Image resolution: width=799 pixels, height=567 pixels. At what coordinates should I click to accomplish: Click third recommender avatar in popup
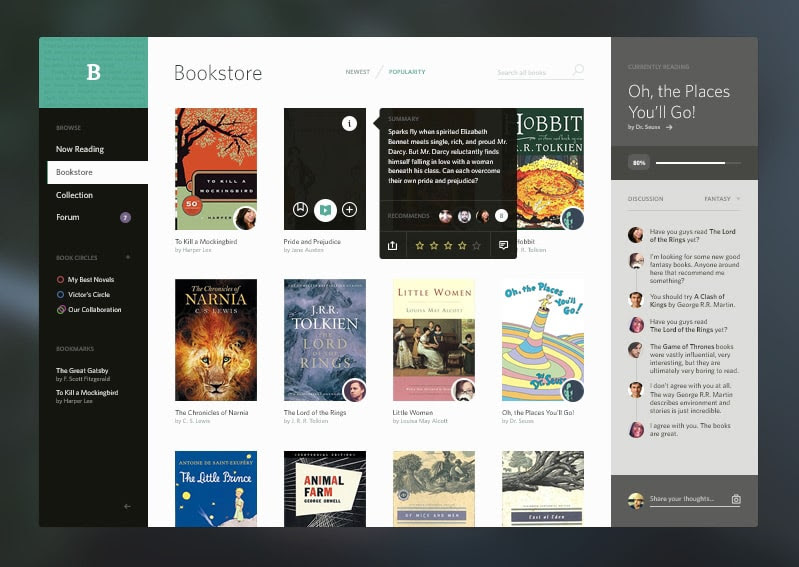(483, 216)
